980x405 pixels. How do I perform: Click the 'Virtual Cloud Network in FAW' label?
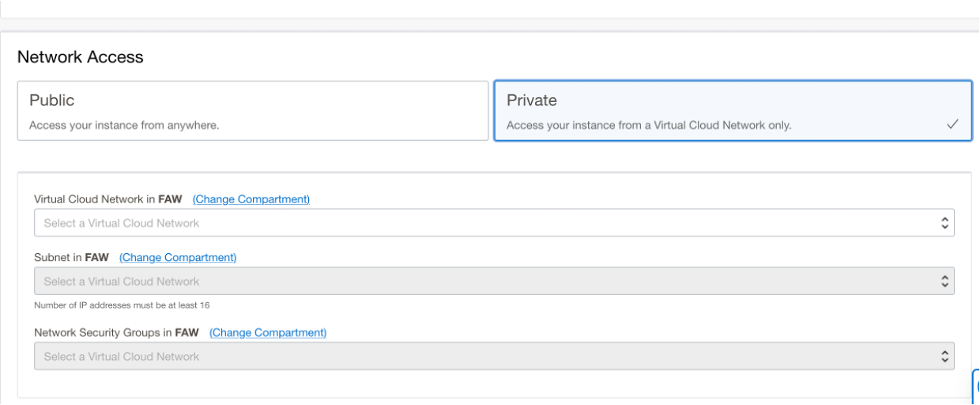point(107,199)
